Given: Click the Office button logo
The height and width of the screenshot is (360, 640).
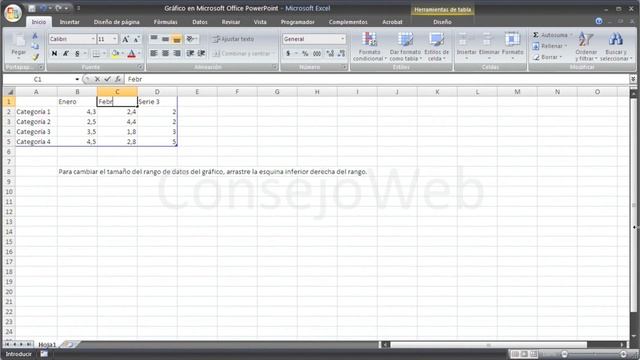Looking at the screenshot, I should tap(13, 13).
